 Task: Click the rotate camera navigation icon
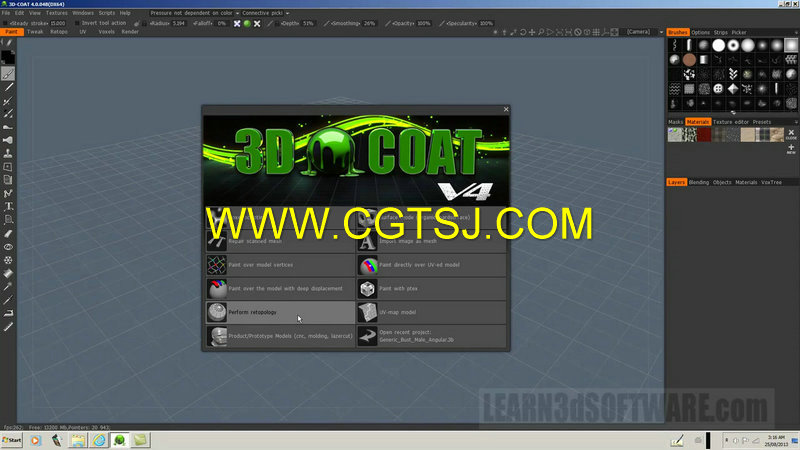point(523,32)
